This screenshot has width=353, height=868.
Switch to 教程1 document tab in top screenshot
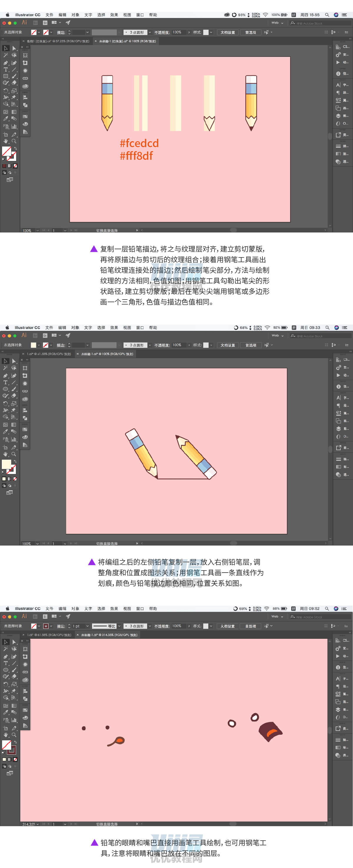coord(58,41)
